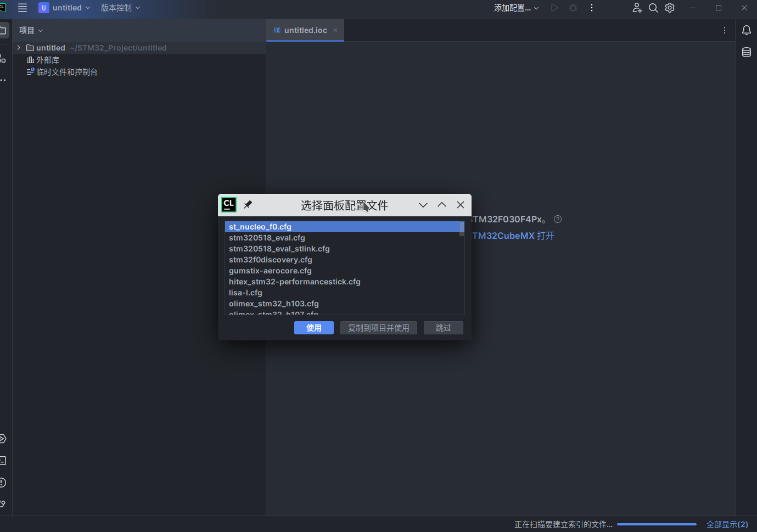This screenshot has width=757, height=532.
Task: Click the indexing progress bar
Action: coord(657,524)
